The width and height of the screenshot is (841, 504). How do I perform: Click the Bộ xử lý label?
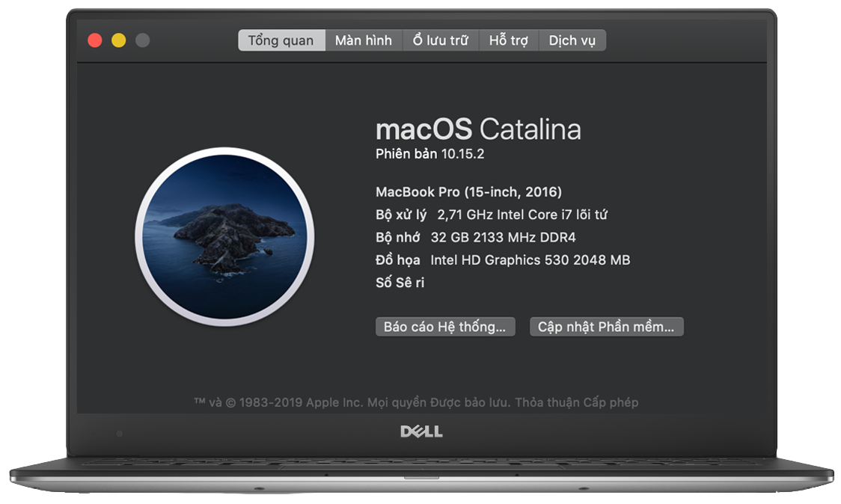coord(400,215)
